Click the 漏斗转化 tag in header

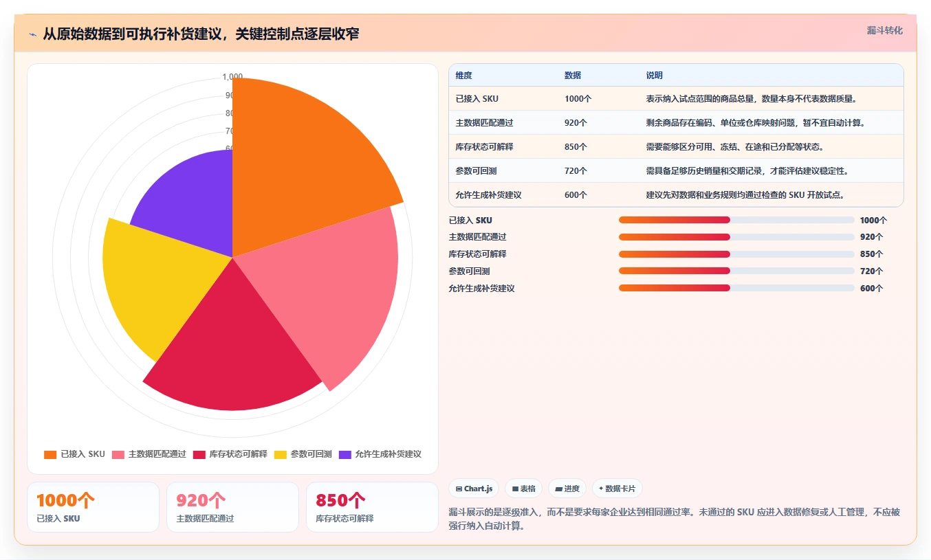click(884, 30)
